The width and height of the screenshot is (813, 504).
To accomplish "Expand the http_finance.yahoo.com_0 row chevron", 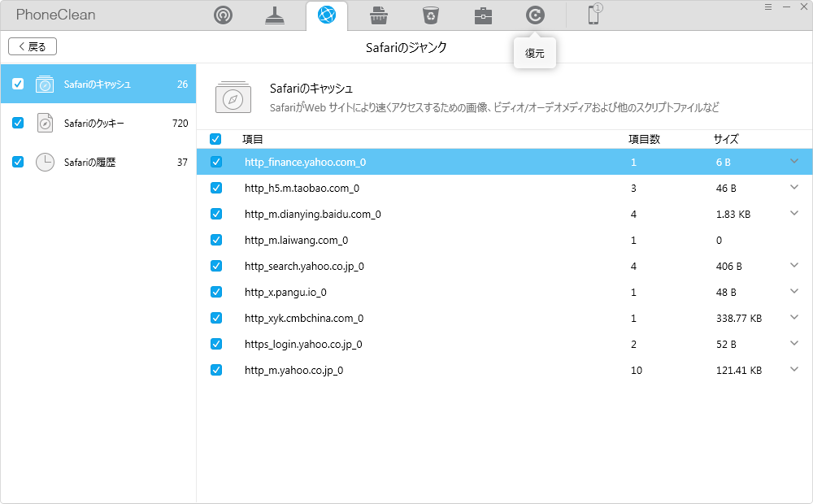I will (x=794, y=161).
